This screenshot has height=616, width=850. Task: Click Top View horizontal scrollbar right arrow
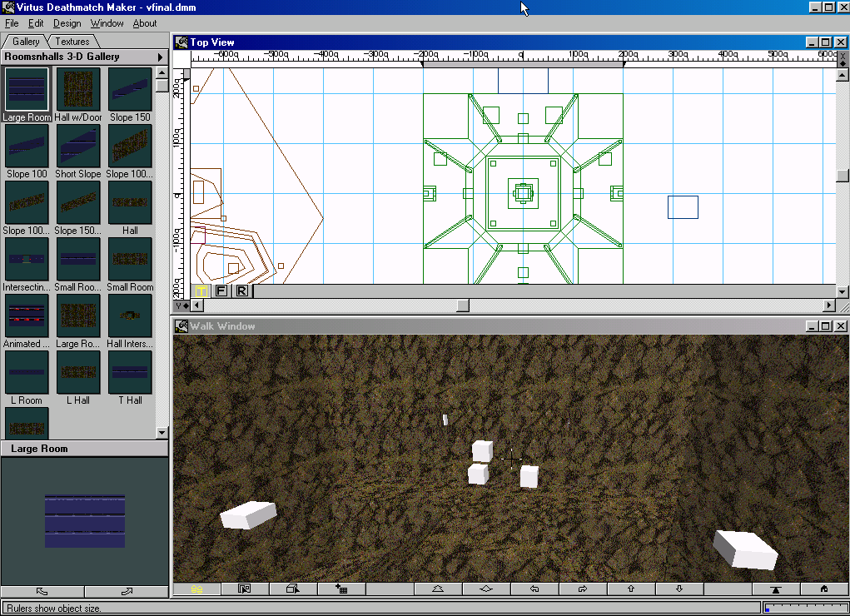[x=829, y=306]
